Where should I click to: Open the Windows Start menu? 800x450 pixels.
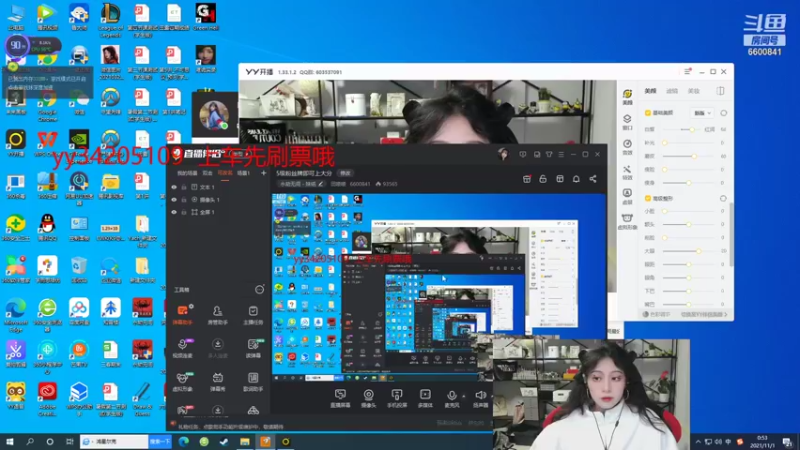(x=10, y=441)
